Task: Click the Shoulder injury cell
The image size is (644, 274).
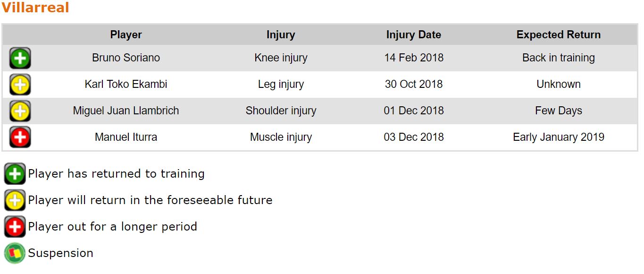Action: point(281,111)
